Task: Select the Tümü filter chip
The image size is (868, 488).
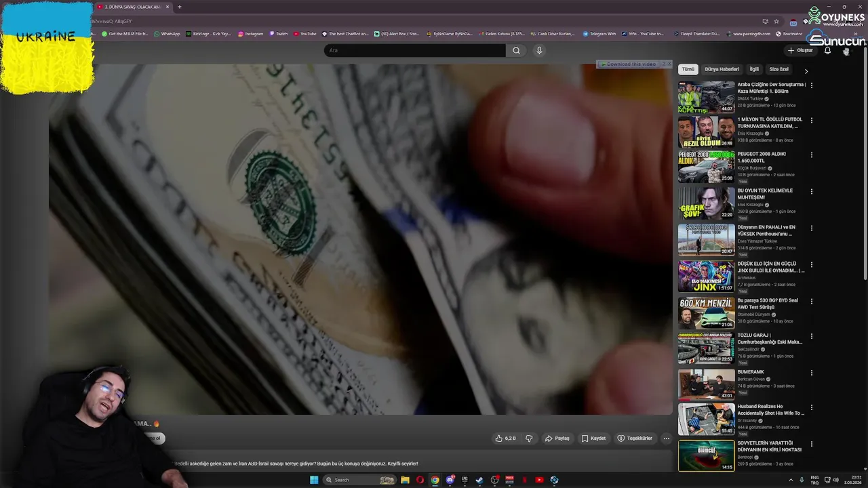Action: (688, 69)
